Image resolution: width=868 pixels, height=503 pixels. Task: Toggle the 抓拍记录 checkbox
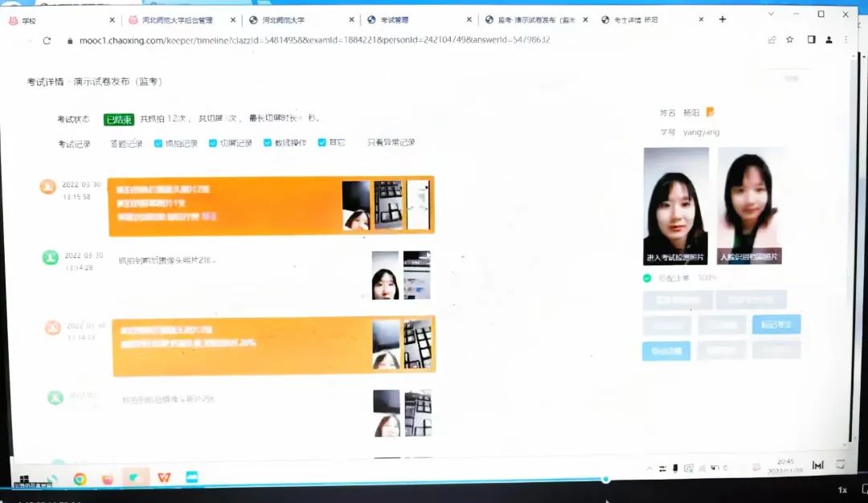[x=158, y=144]
